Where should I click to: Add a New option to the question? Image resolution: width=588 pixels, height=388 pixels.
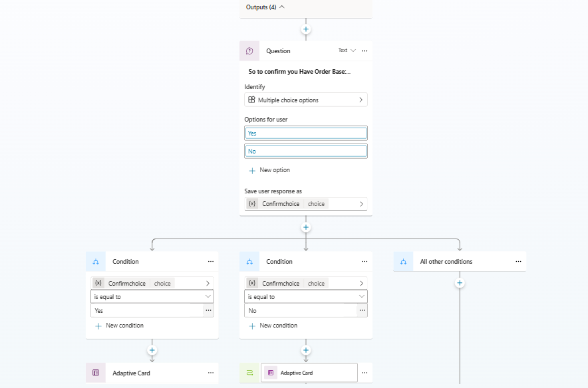[x=269, y=169]
